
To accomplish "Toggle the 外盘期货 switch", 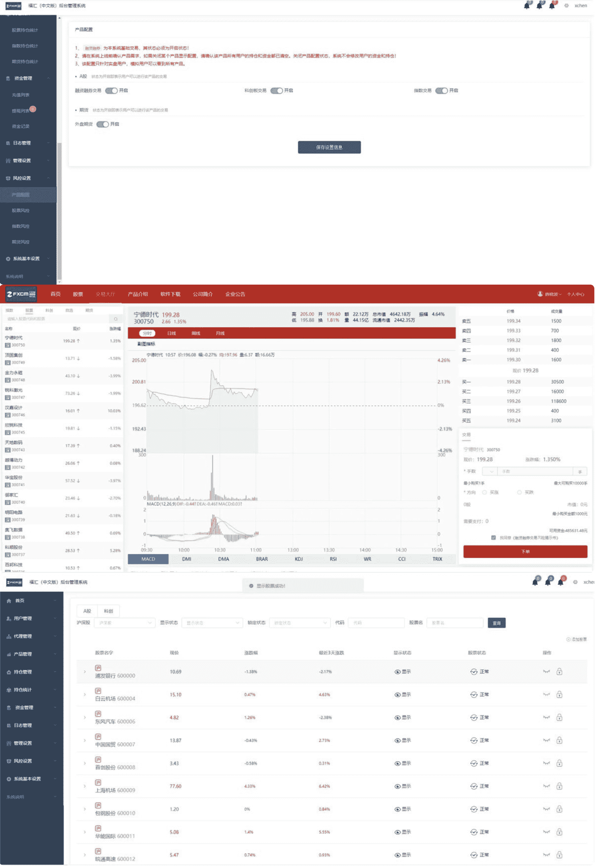I will (103, 124).
